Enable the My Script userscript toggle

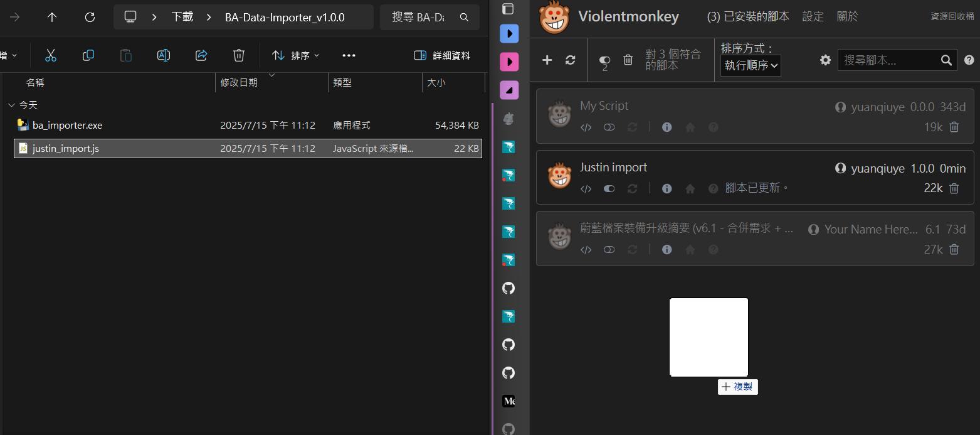point(608,127)
